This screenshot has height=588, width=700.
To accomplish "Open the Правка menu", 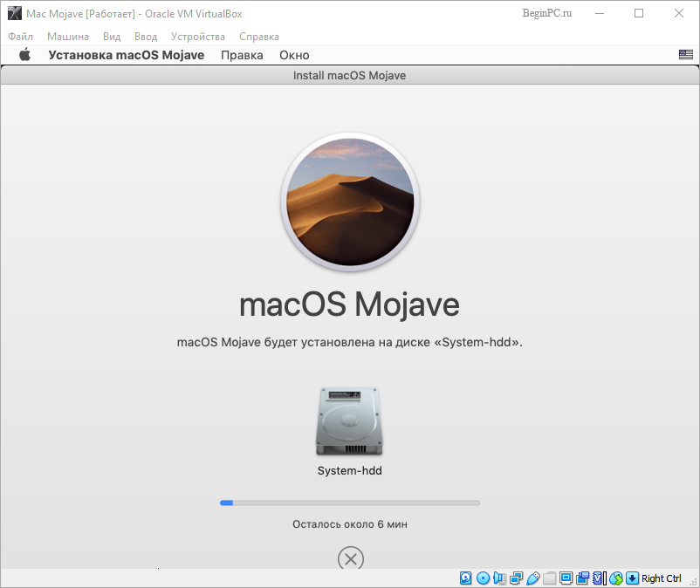I will click(x=242, y=55).
